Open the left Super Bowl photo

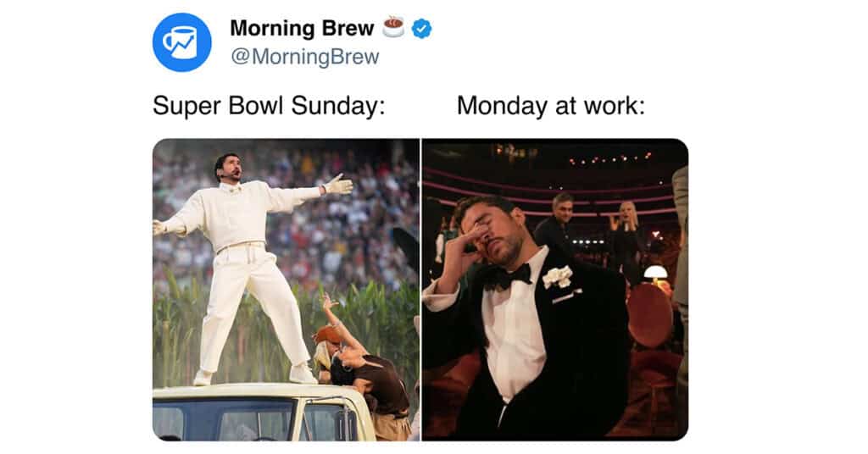[286, 289]
